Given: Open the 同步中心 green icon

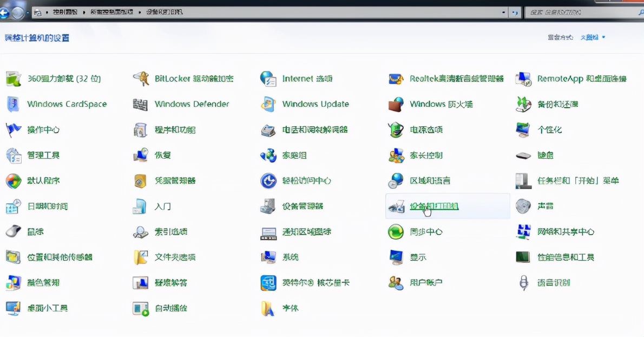Looking at the screenshot, I should [396, 232].
